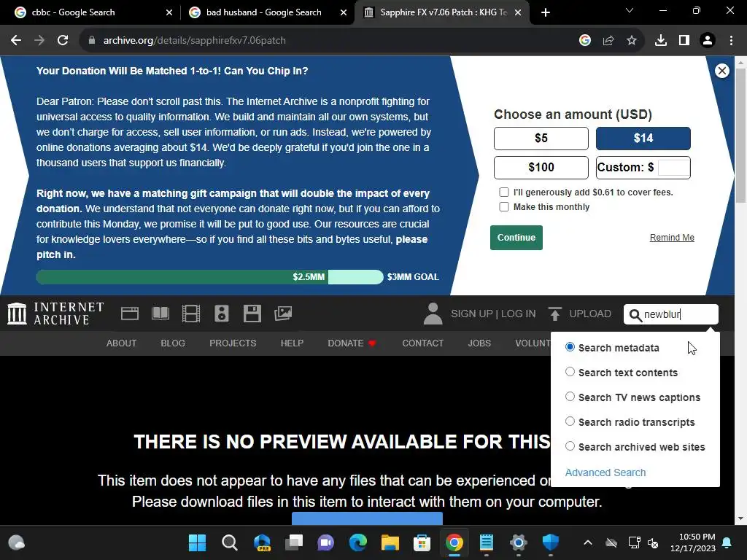This screenshot has width=747, height=560.
Task: Select Search radio transcripts option
Action: 570,421
